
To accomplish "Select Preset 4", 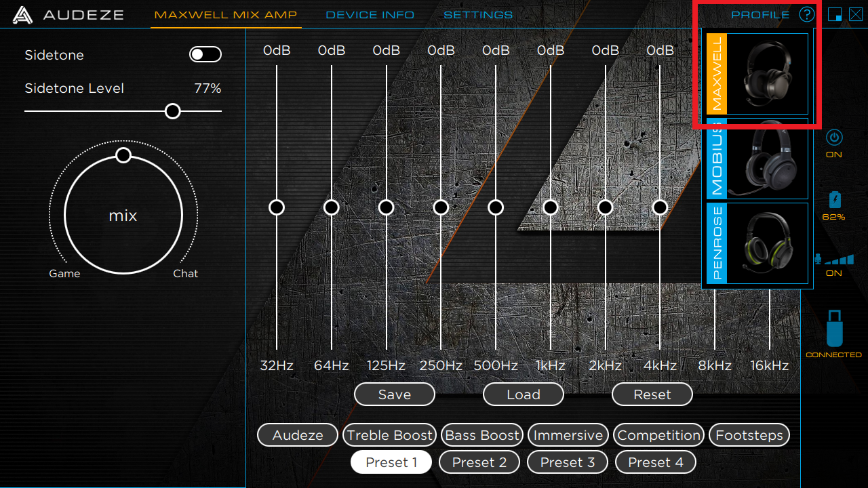I will tap(656, 462).
